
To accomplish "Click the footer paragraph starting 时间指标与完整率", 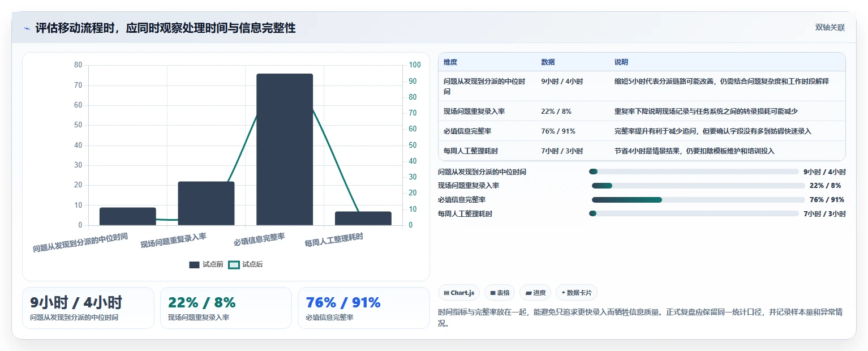I will coord(641,318).
